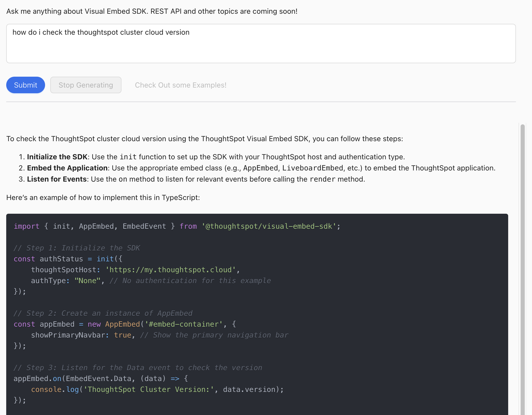This screenshot has width=532, height=415.
Task: Click the Submit button
Action: [x=25, y=85]
